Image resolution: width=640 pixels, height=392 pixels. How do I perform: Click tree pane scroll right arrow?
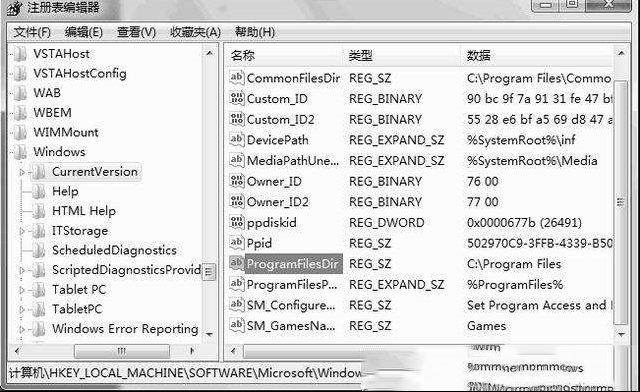click(x=192, y=351)
